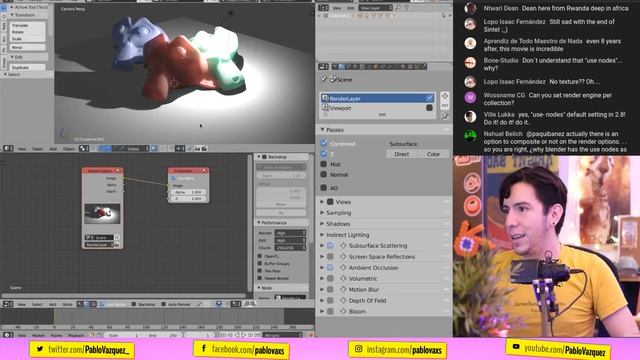Collapse the Passes panel
Image resolution: width=640 pixels, height=360 pixels.
point(322,130)
